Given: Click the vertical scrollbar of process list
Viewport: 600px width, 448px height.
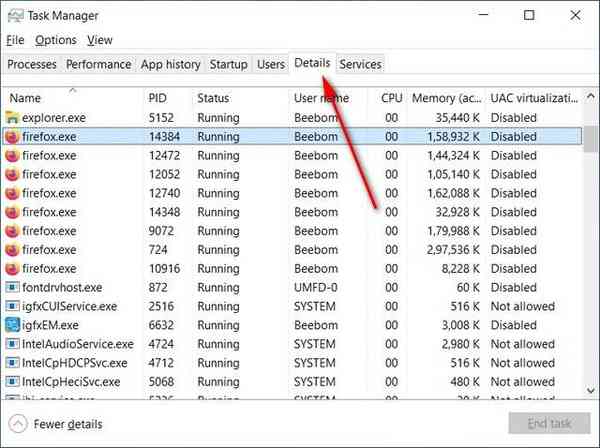Looking at the screenshot, I should tap(591, 250).
